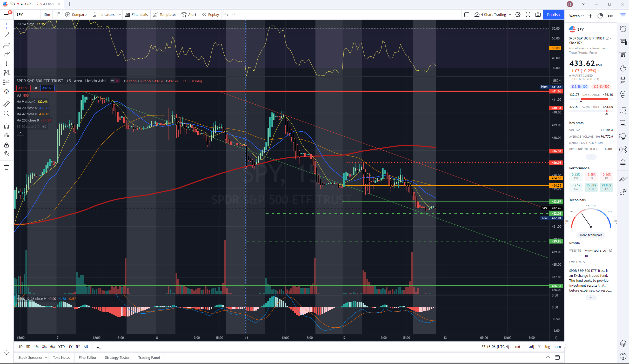Open the chart layout selector square
This screenshot has width=629, height=364.
(467, 15)
